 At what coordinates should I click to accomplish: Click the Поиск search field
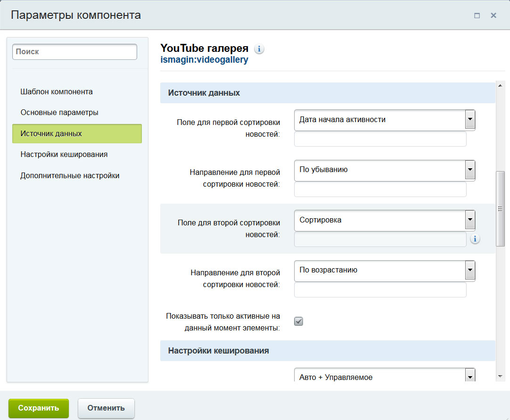click(74, 52)
